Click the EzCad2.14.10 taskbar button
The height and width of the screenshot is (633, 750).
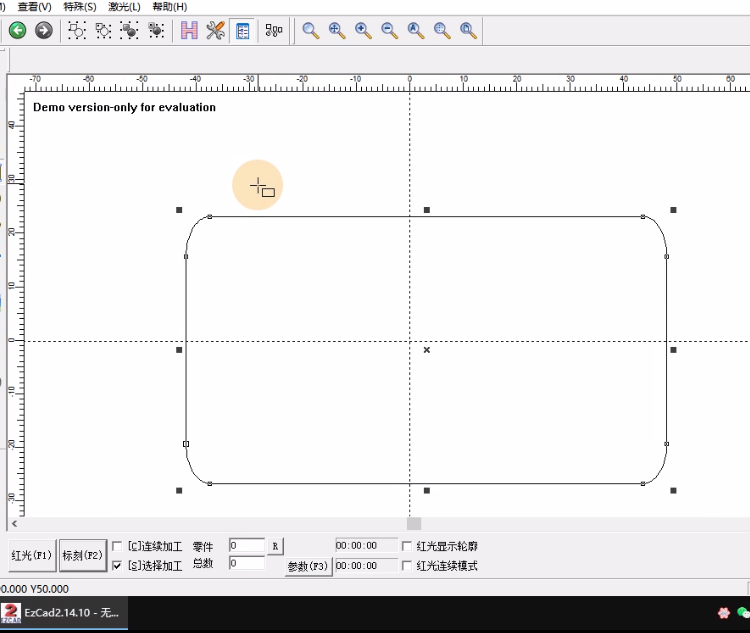(x=64, y=613)
